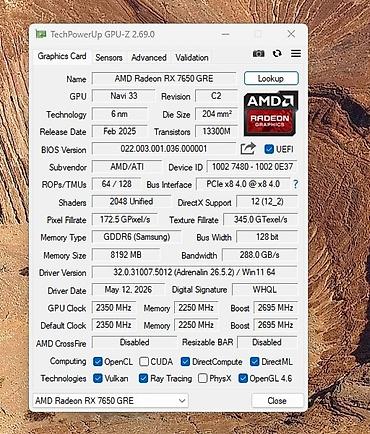Screen dimensions: 370x434
Task: Click the Default Clock row Memory 2250 MHz
Action: click(x=196, y=325)
